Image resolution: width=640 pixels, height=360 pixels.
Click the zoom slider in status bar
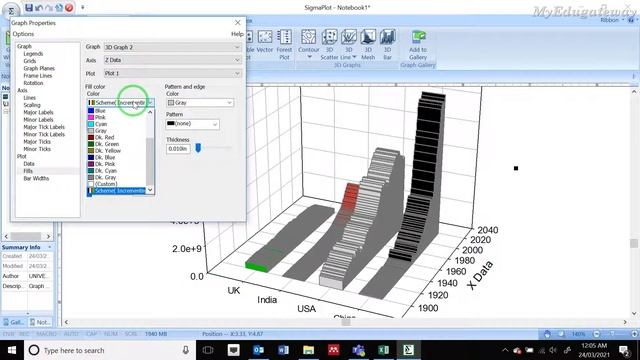611,334
